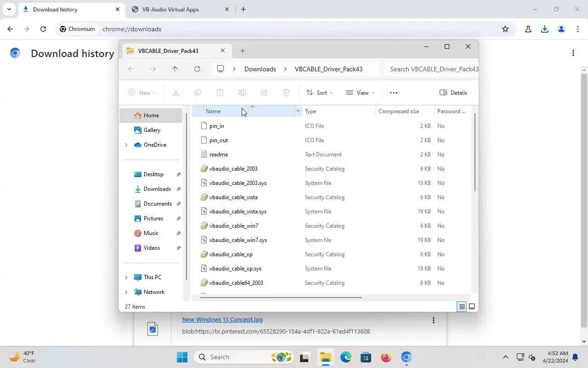Click the file list vertical scrollbar
This screenshot has width=588, height=368.
[x=475, y=152]
